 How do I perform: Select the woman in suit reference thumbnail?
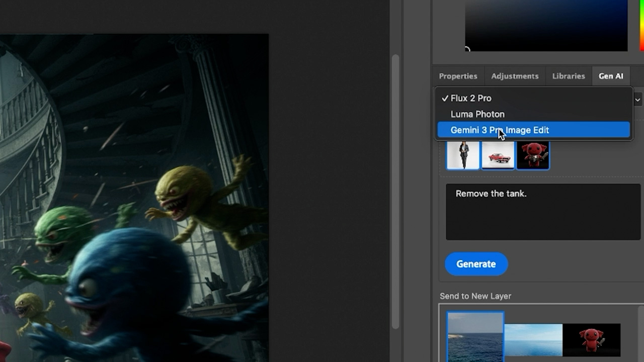[x=463, y=155]
